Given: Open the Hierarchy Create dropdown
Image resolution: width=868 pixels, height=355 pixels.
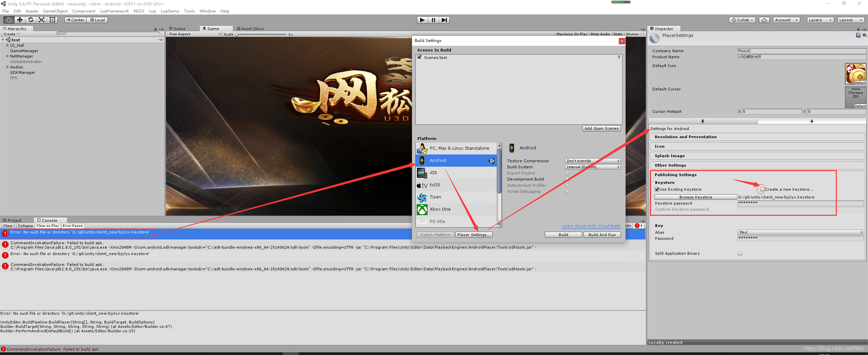Looking at the screenshot, I should point(11,34).
